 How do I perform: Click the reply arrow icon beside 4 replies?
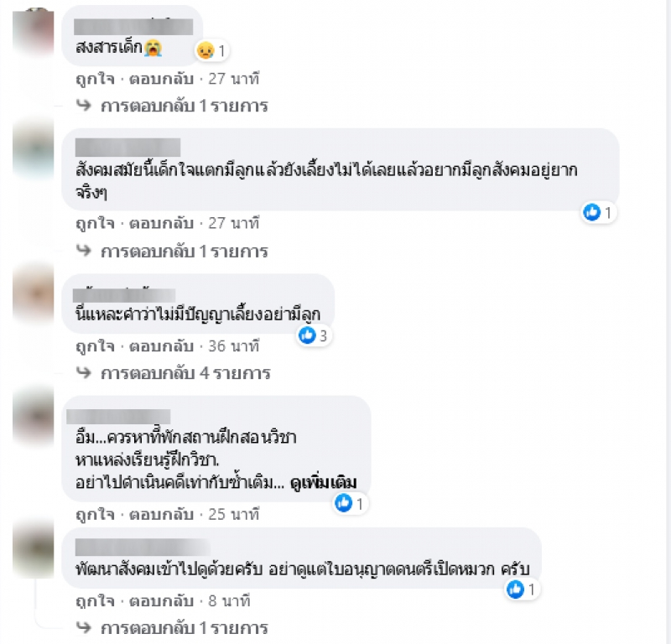coord(84,372)
